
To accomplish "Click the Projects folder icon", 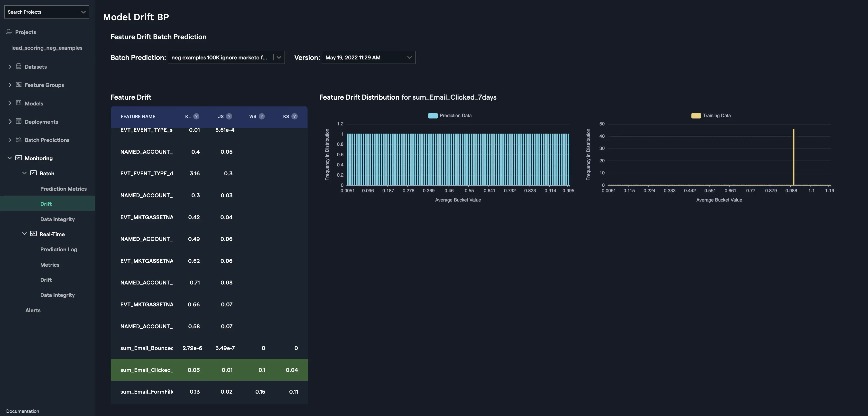I will 9,31.
